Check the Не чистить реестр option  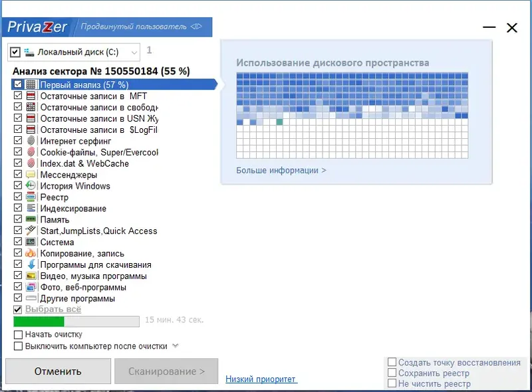pyautogui.click(x=392, y=383)
